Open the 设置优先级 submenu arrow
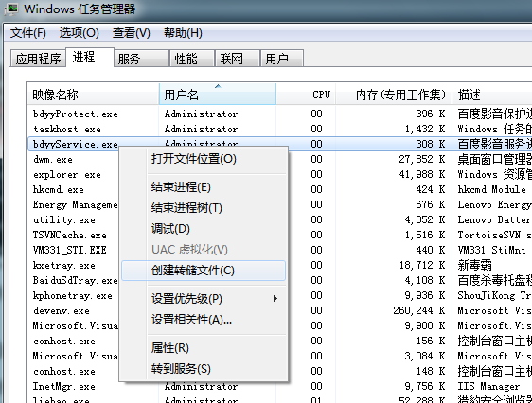 click(x=275, y=299)
